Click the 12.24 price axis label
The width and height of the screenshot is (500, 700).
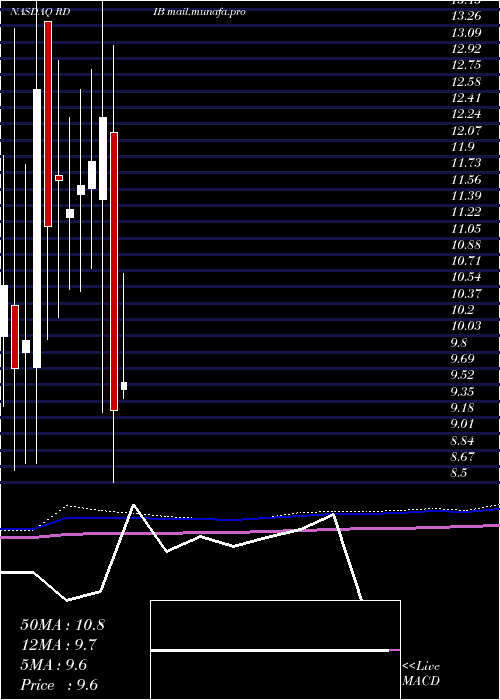(x=466, y=114)
